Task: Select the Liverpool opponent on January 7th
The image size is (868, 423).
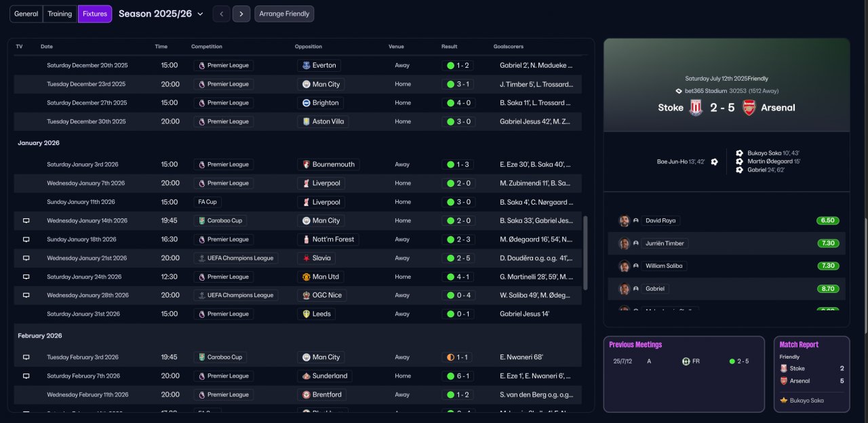Action: tap(321, 184)
